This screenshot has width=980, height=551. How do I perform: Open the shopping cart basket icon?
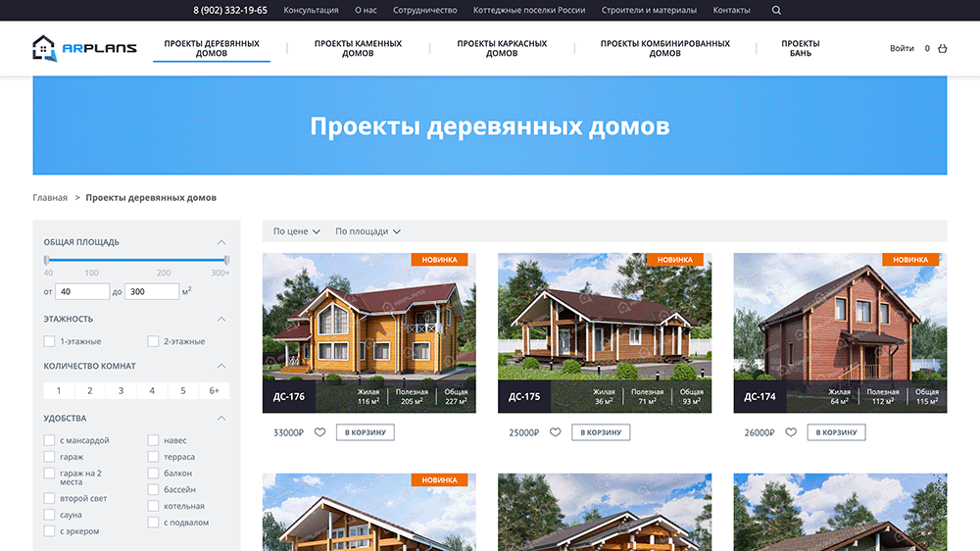(x=943, y=48)
